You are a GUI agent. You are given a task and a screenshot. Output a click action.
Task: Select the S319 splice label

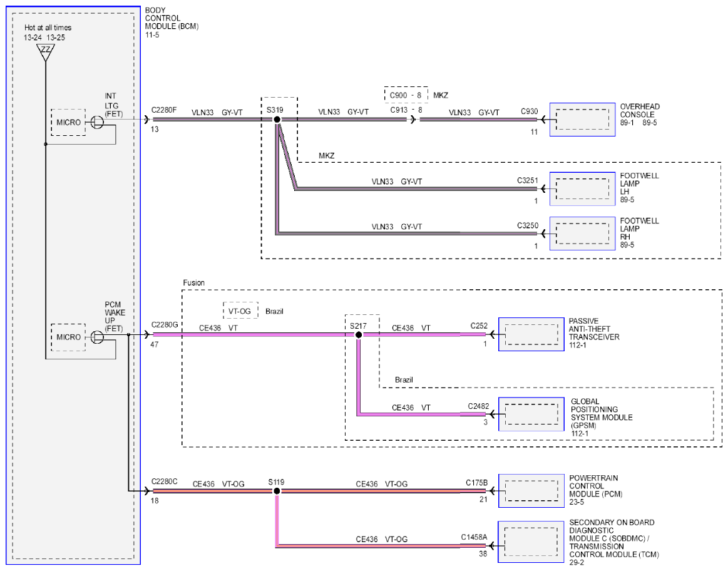[275, 110]
